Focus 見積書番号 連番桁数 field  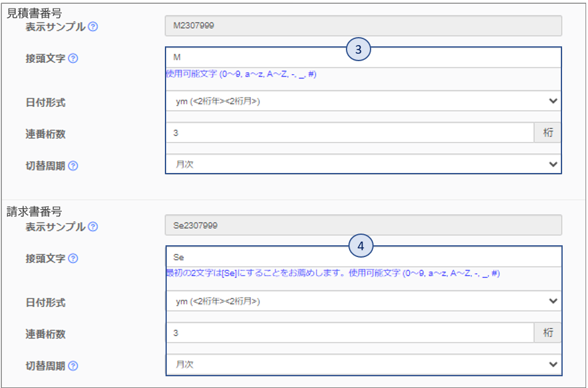tap(350, 132)
